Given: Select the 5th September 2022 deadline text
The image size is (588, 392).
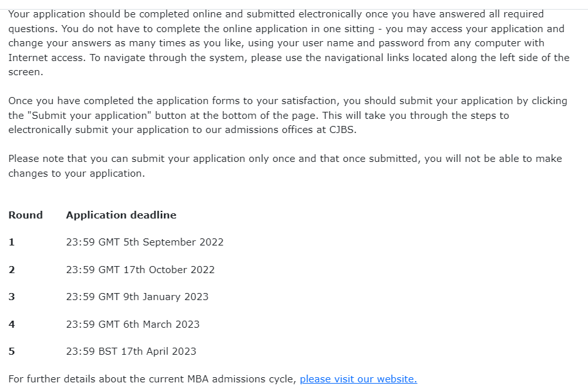Looking at the screenshot, I should [145, 242].
